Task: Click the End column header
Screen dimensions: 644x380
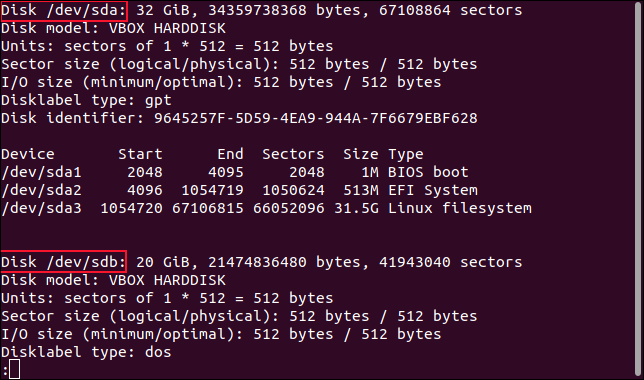Action: tap(230, 154)
